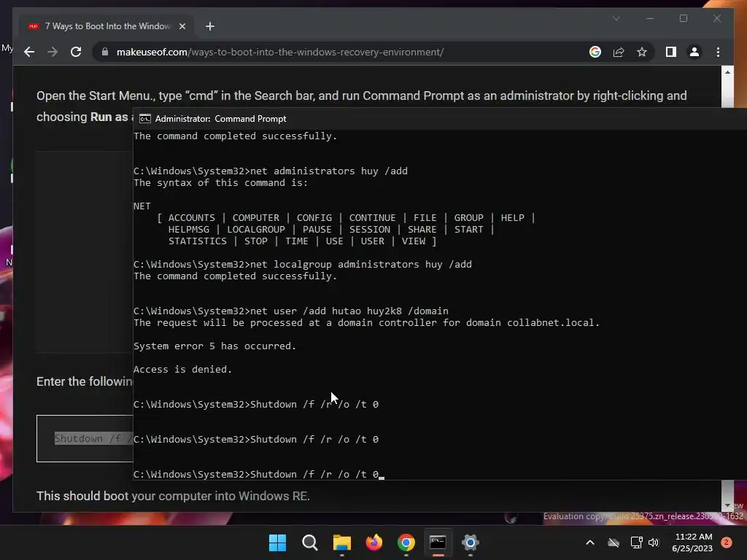The width and height of the screenshot is (747, 560).
Task: Go back in Chrome browser
Action: (x=29, y=52)
